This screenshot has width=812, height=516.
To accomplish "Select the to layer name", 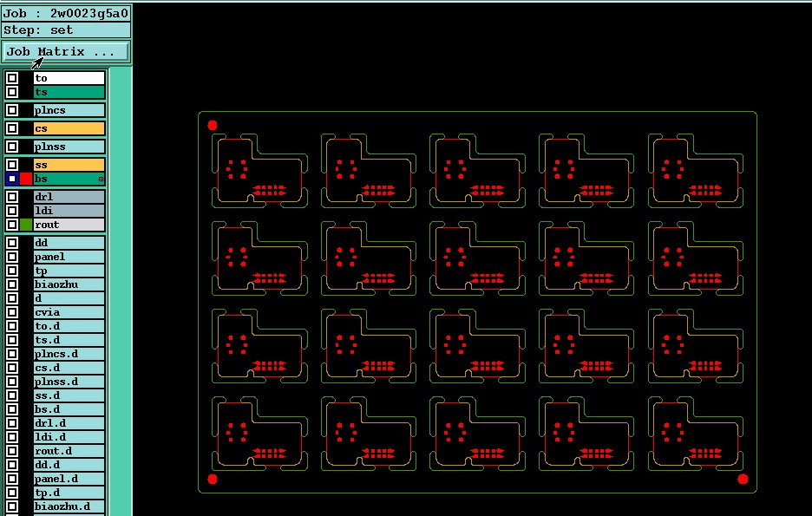I will click(69, 78).
